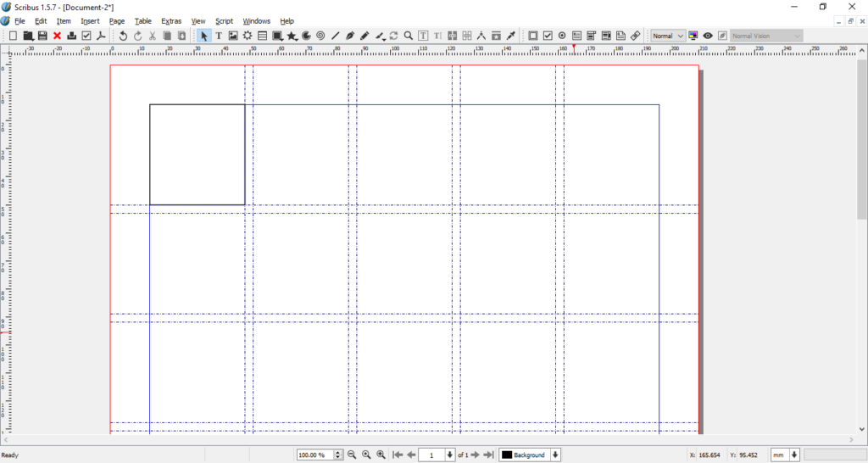Redo the last undone action
The height and width of the screenshot is (463, 868).
click(x=138, y=36)
